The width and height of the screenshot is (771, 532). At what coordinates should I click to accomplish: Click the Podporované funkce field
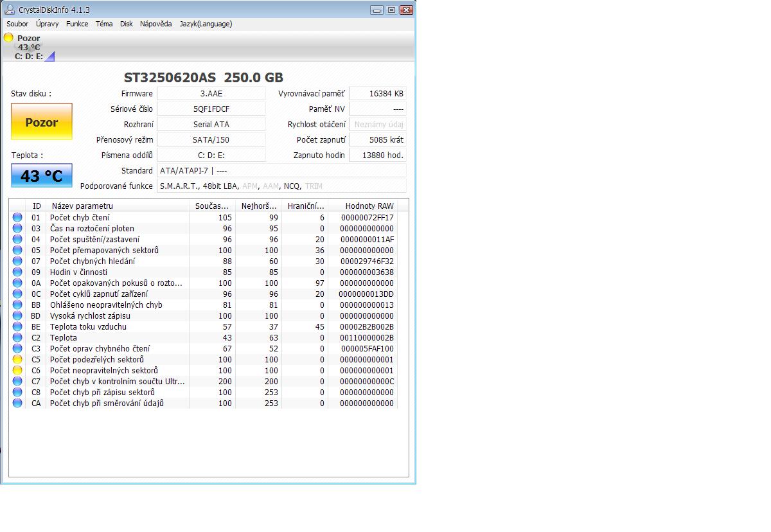pyautogui.click(x=282, y=186)
